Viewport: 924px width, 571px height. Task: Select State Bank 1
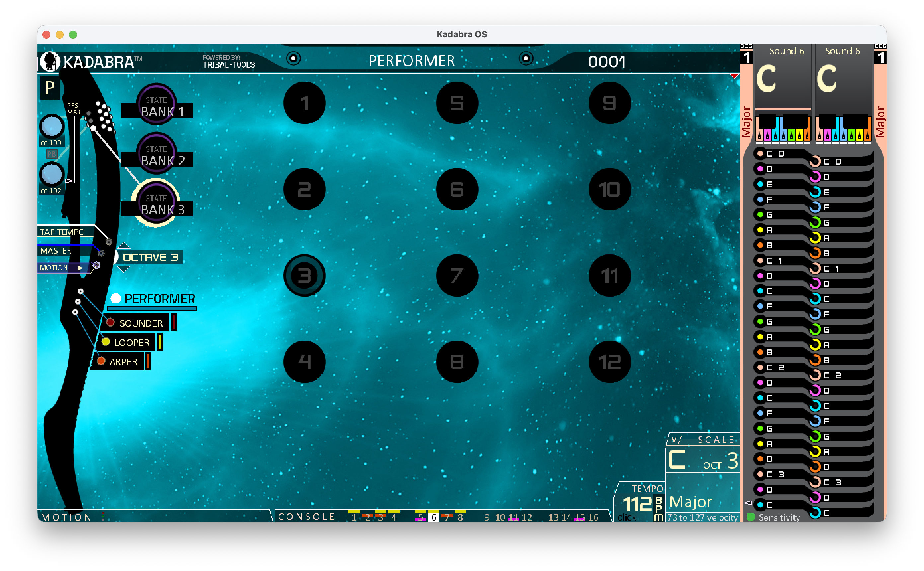157,105
